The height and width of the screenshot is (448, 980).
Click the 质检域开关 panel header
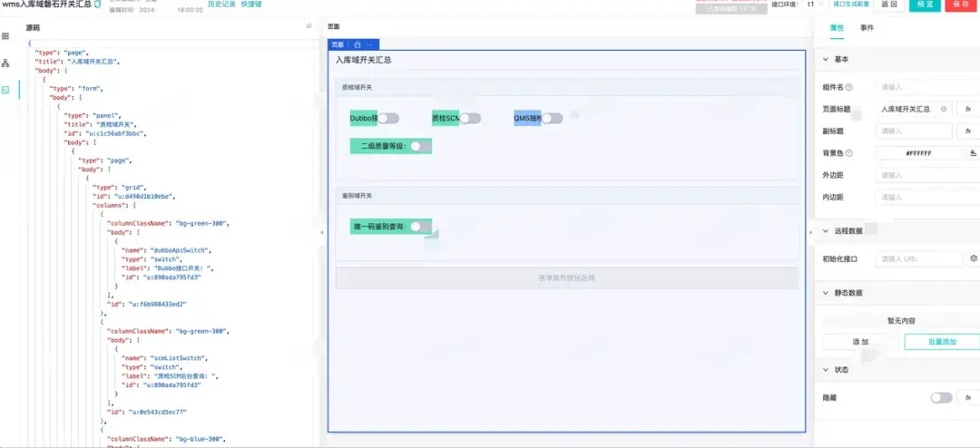pyautogui.click(x=567, y=87)
